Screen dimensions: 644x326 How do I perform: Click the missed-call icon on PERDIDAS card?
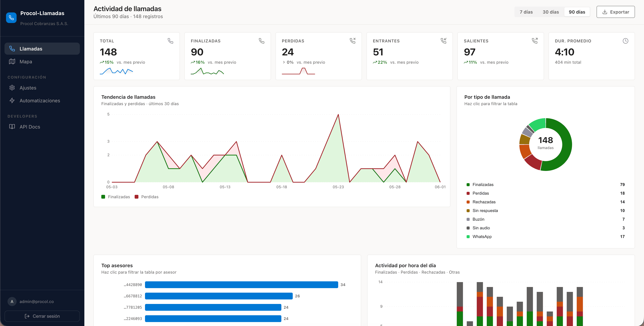(353, 41)
